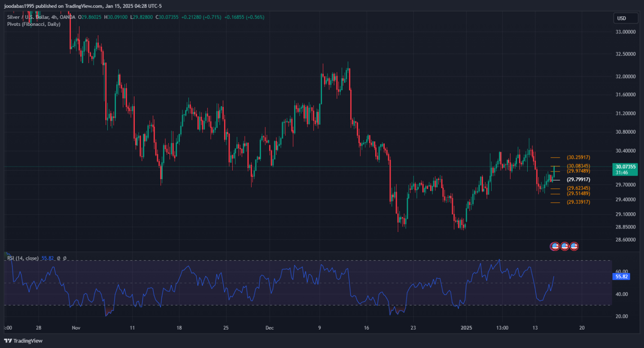The height and width of the screenshot is (348, 644).
Task: Click the RSI value 55.82 in the legend
Action: (47, 258)
